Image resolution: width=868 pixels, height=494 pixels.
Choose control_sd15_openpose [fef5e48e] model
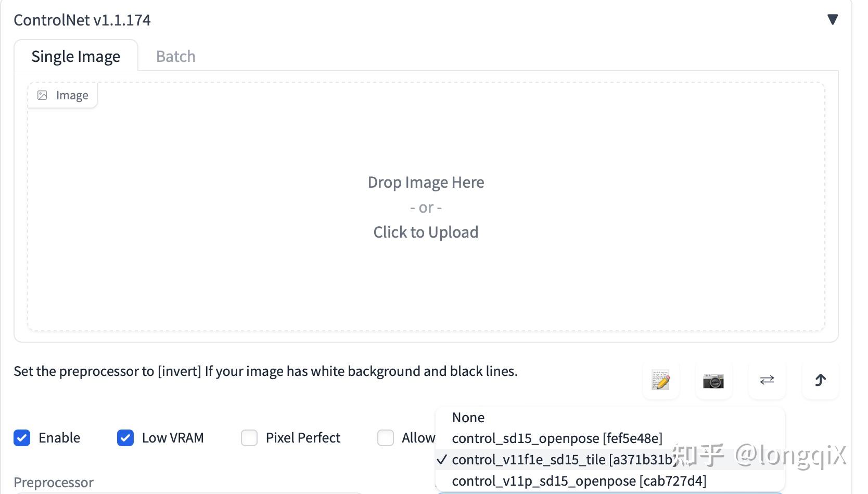[557, 438]
